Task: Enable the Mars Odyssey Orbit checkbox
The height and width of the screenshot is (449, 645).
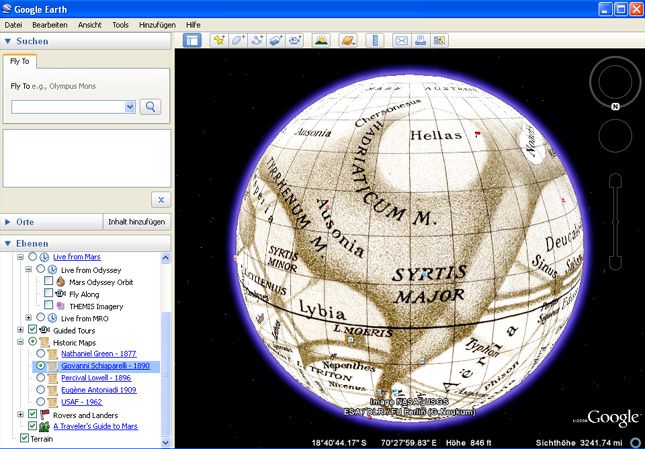Action: point(49,281)
